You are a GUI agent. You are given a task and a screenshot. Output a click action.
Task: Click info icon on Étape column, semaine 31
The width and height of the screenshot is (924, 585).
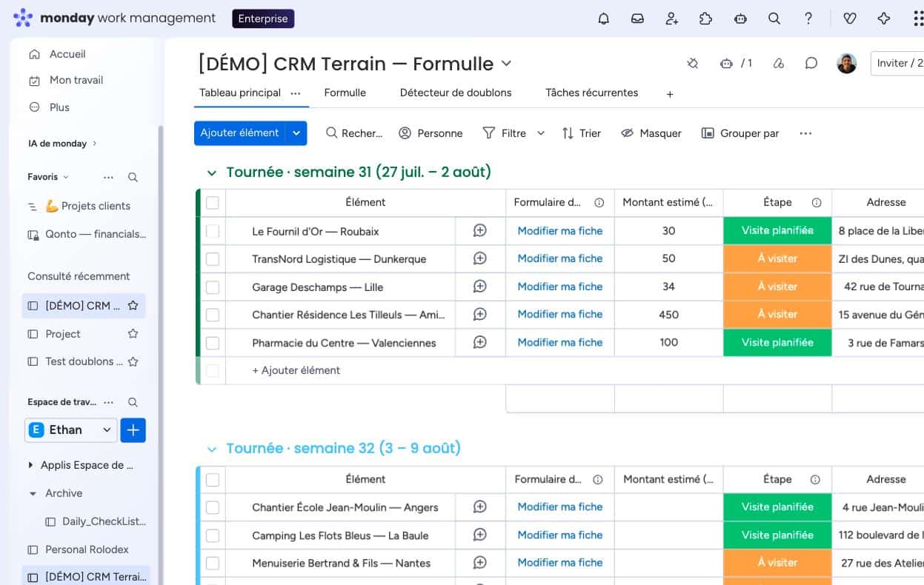817,202
